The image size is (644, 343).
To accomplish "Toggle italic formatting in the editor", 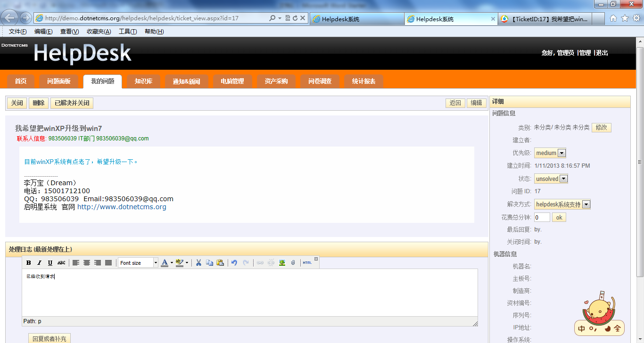I will point(40,263).
